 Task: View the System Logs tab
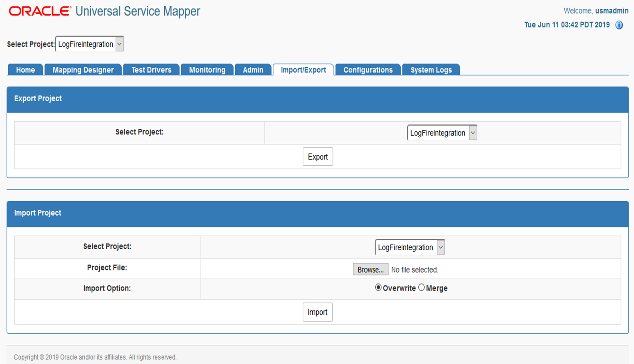click(431, 70)
